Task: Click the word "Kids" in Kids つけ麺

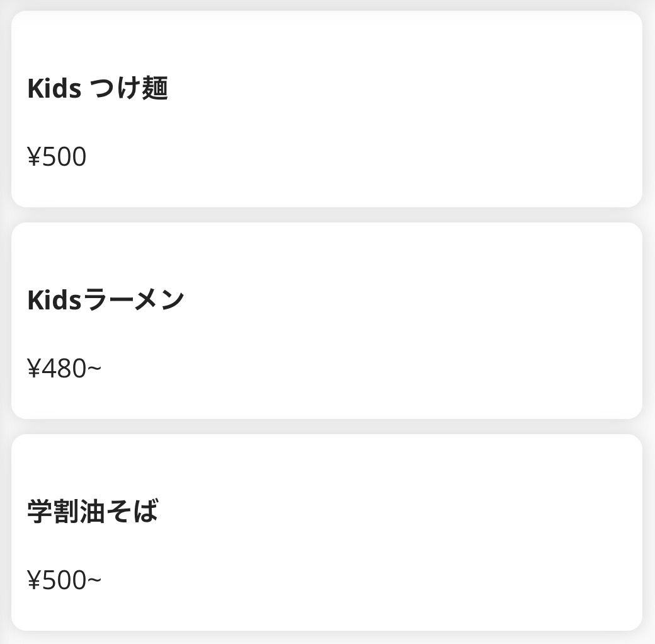Action: [x=54, y=89]
